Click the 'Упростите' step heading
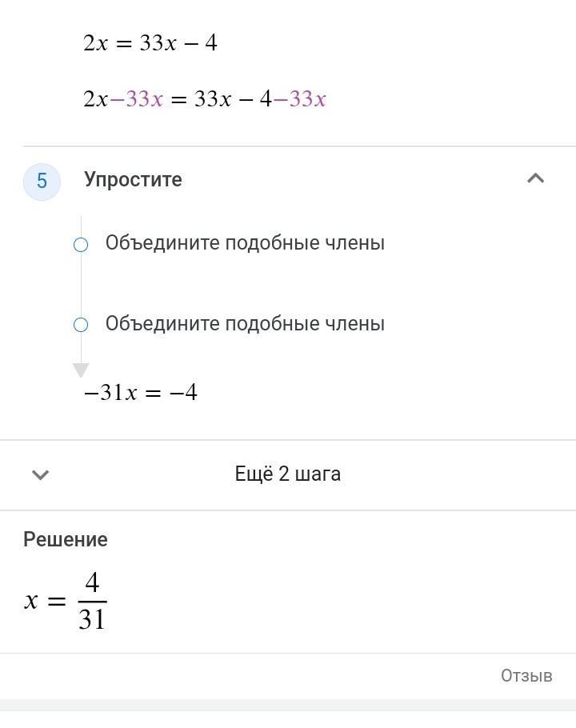The height and width of the screenshot is (728, 576). coord(134,179)
